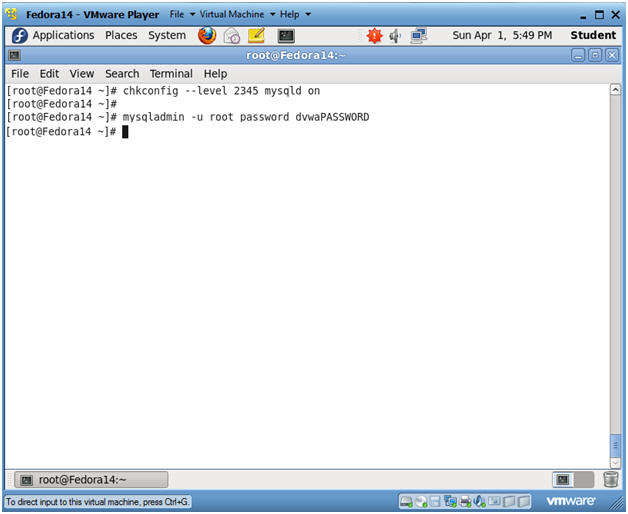Open the terminal View menu
This screenshot has width=628, height=514.
(82, 74)
